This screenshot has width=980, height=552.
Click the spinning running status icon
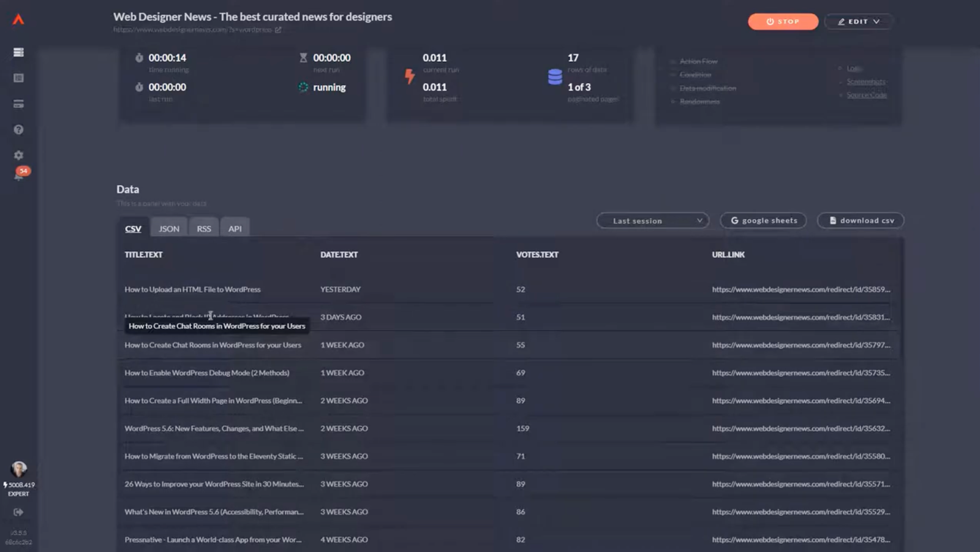[x=303, y=87]
